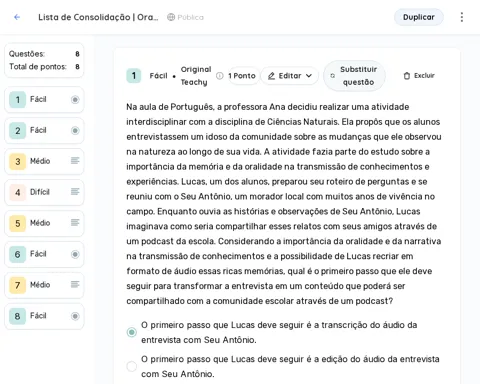The width and height of the screenshot is (480, 384).
Task: Click the Médio label of question 7 in sidebar
Action: click(x=40, y=285)
